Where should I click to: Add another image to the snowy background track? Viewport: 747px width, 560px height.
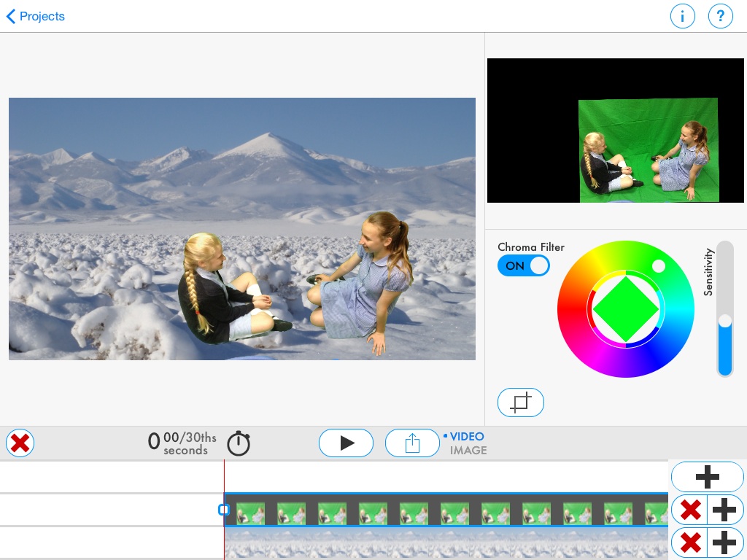coord(725,542)
